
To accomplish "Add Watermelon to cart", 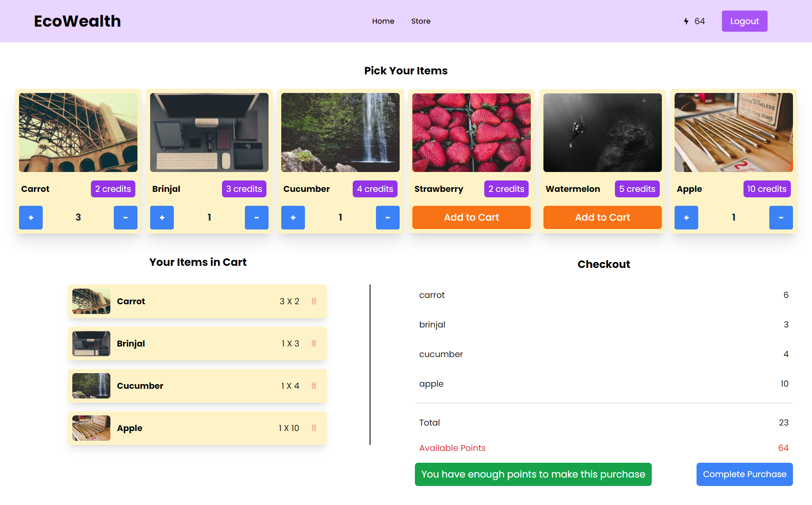I will (x=602, y=217).
